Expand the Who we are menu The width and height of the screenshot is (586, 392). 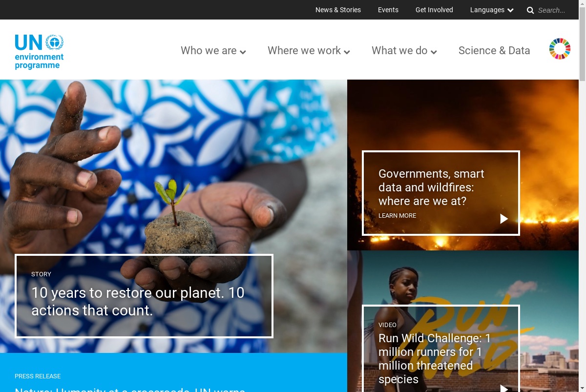click(213, 51)
